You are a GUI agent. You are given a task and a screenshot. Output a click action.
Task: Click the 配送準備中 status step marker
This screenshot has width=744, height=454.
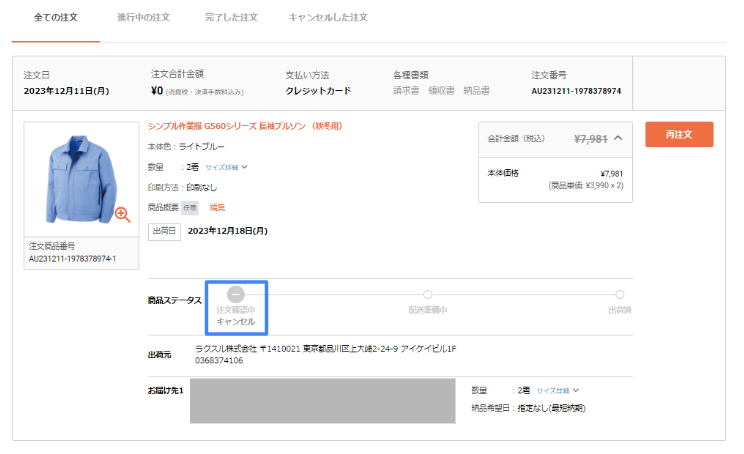point(428,295)
